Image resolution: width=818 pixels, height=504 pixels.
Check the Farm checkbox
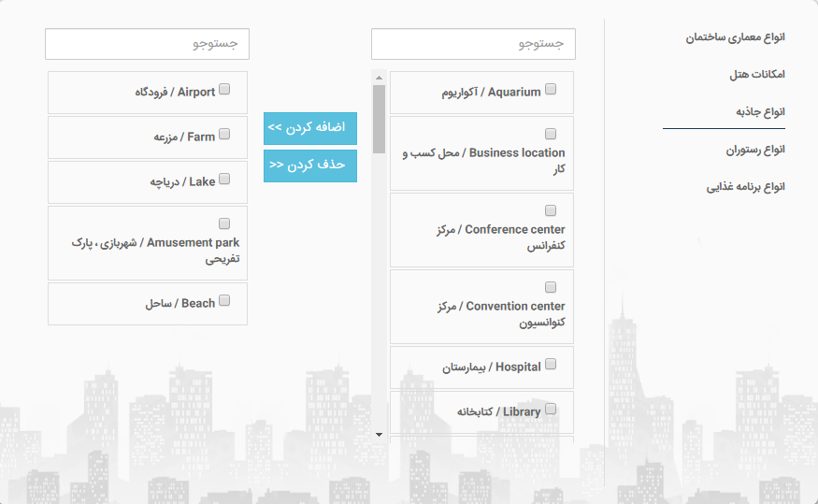pos(224,134)
